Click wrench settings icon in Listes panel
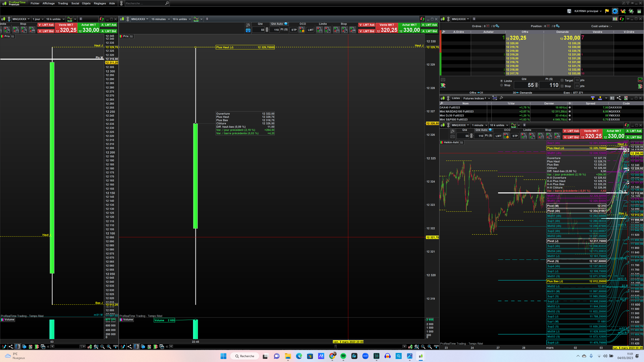Image resolution: width=644 pixels, height=362 pixels. pos(501,98)
